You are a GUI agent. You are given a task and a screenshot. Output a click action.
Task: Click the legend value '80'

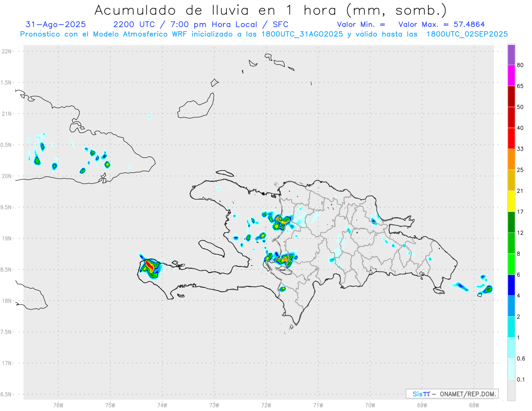pyautogui.click(x=520, y=65)
